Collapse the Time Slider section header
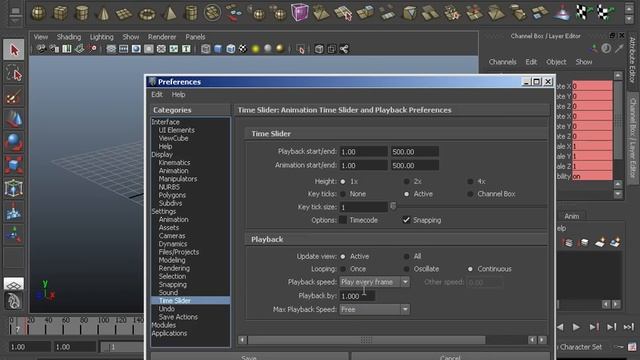Image resolution: width=640 pixels, height=360 pixels. [396, 133]
